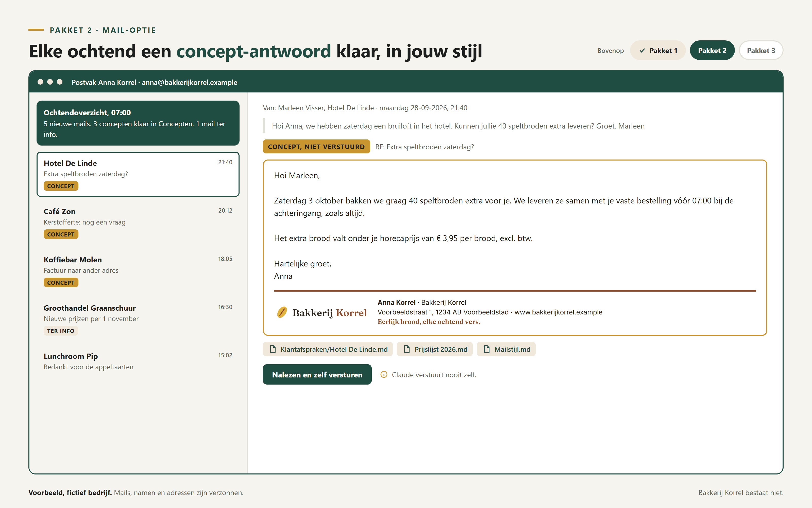This screenshot has height=508, width=812.
Task: Click the 15:02 time on Lunchroom Pip
Action: (x=225, y=355)
